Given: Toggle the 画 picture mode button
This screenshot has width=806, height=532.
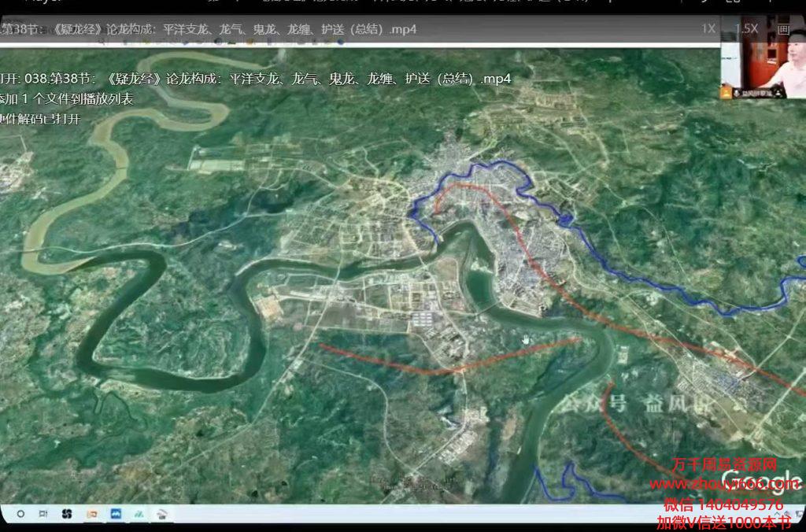Looking at the screenshot, I should tap(782, 28).
